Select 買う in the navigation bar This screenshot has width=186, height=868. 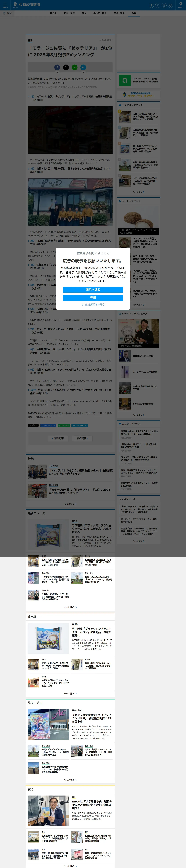click(x=84, y=13)
